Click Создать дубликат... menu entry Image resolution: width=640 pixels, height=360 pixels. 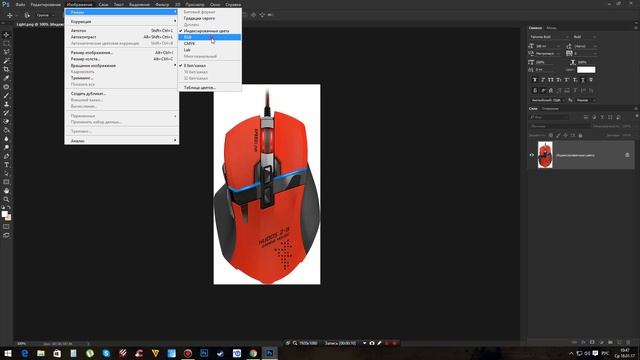point(122,93)
